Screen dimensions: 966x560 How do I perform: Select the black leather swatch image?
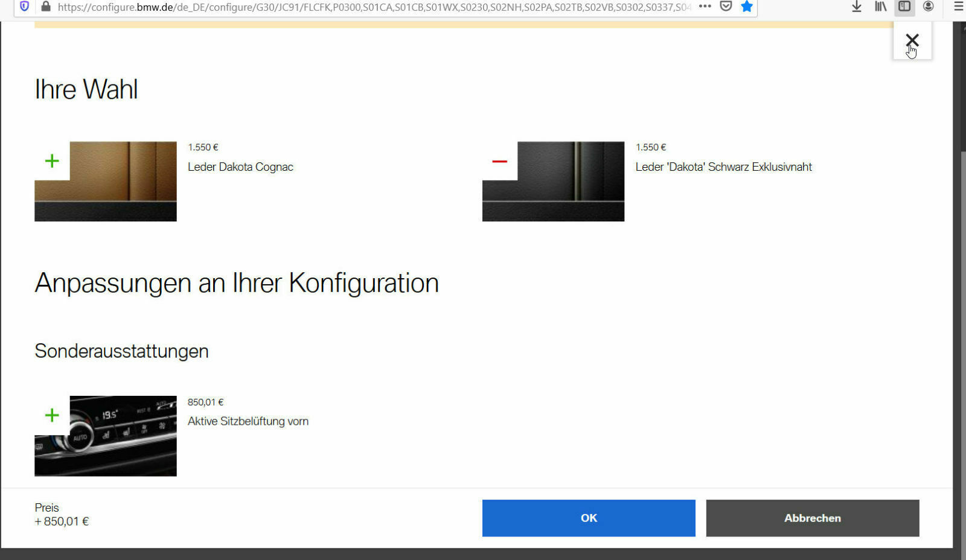(x=568, y=181)
